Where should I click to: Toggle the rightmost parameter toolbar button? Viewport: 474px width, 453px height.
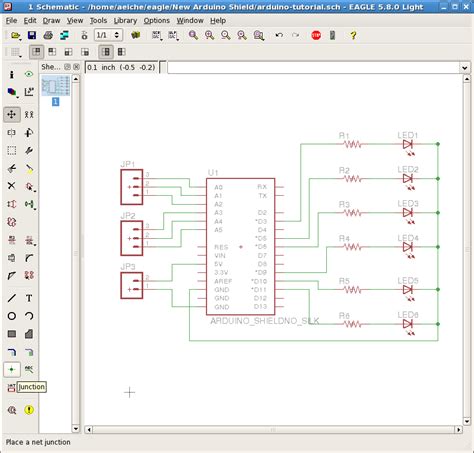[122, 52]
